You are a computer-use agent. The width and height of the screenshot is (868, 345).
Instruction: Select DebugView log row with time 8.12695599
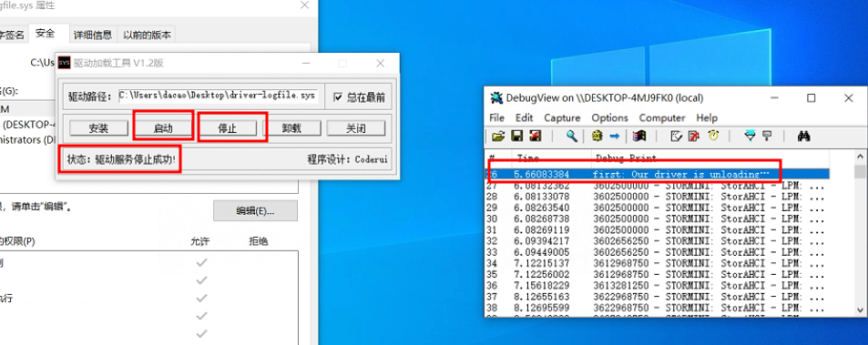[657, 308]
